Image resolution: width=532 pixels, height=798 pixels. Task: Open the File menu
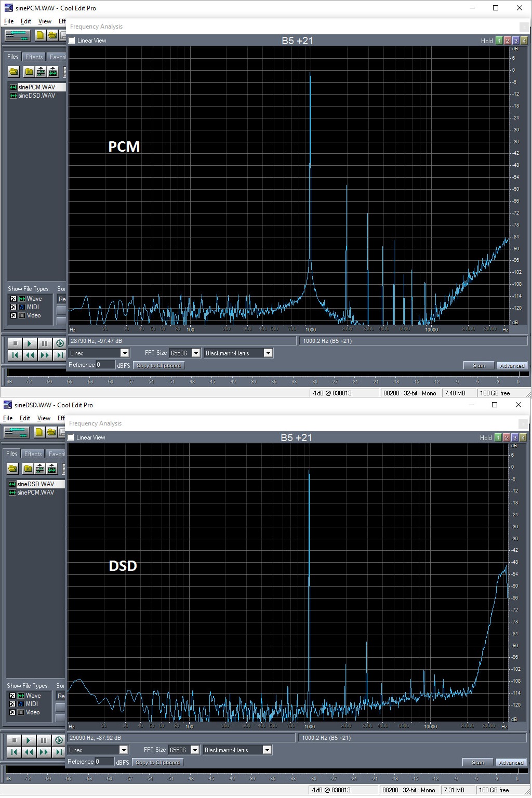click(8, 21)
